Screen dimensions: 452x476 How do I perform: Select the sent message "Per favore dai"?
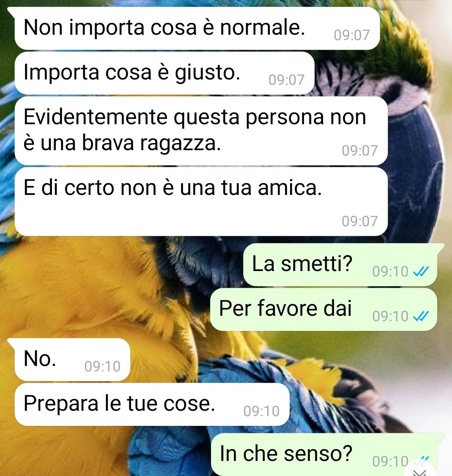click(324, 310)
